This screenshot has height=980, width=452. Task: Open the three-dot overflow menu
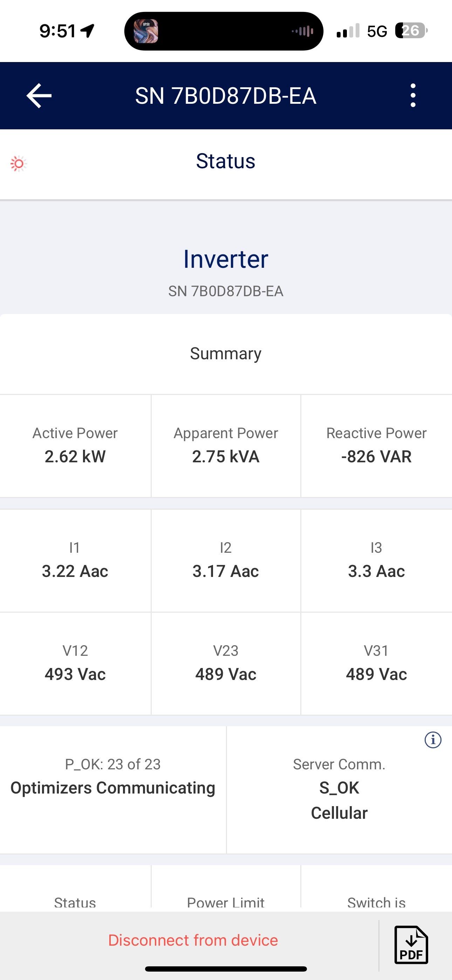point(413,95)
